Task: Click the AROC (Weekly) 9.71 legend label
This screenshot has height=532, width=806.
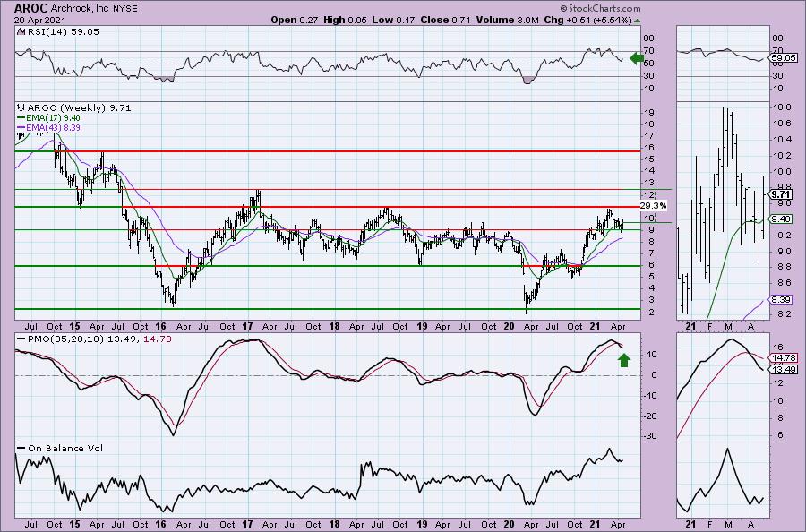Action: (78, 108)
